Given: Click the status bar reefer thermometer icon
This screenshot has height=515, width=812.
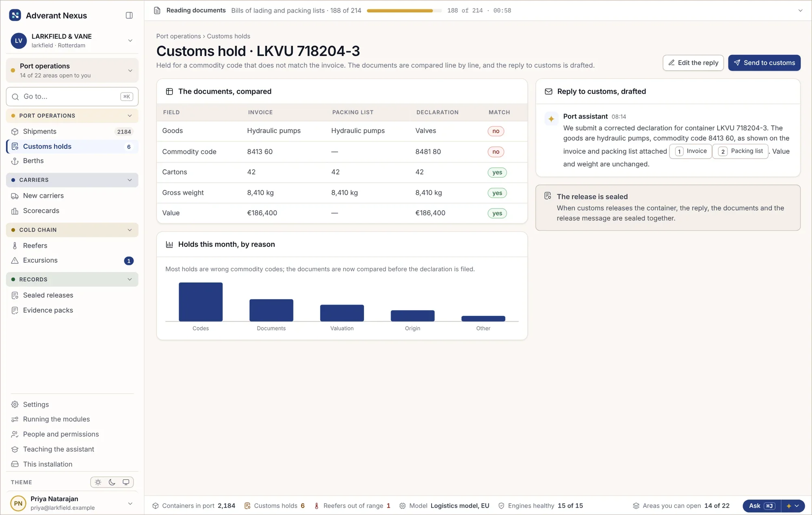Looking at the screenshot, I should [317, 506].
